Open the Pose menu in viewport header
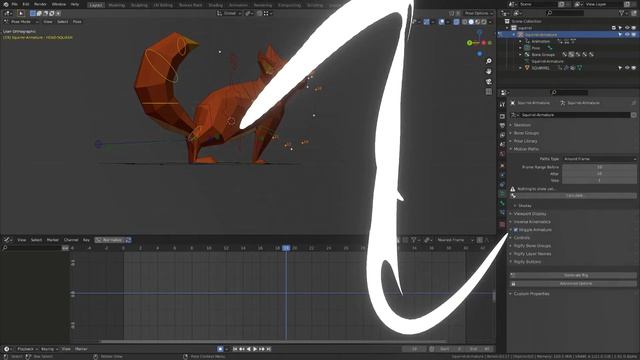 (77, 22)
